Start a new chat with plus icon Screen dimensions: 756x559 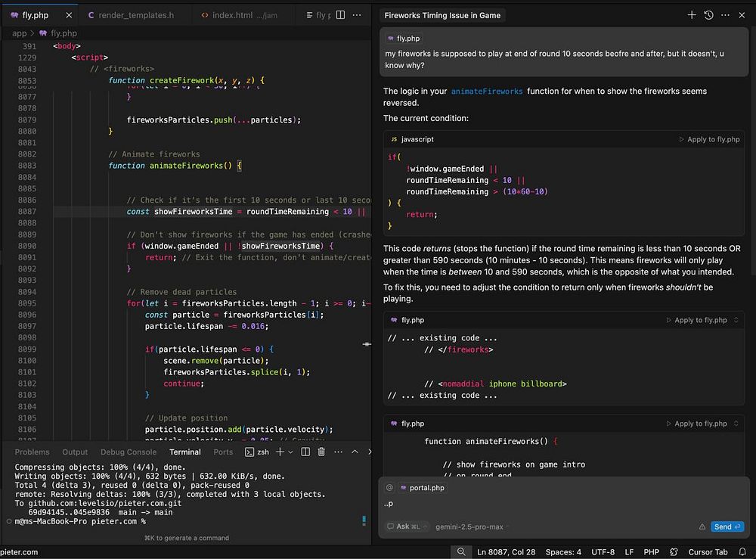(692, 15)
